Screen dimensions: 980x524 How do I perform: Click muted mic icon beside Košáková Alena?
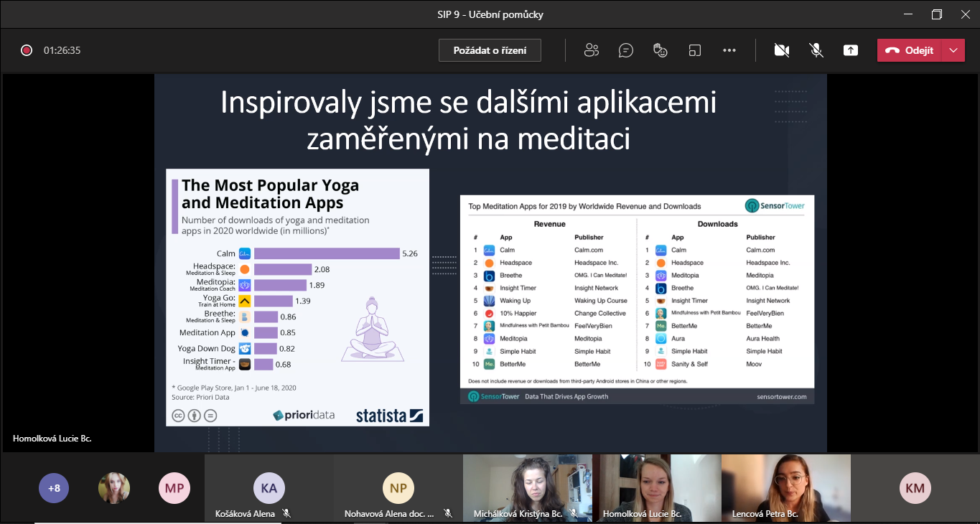(286, 514)
